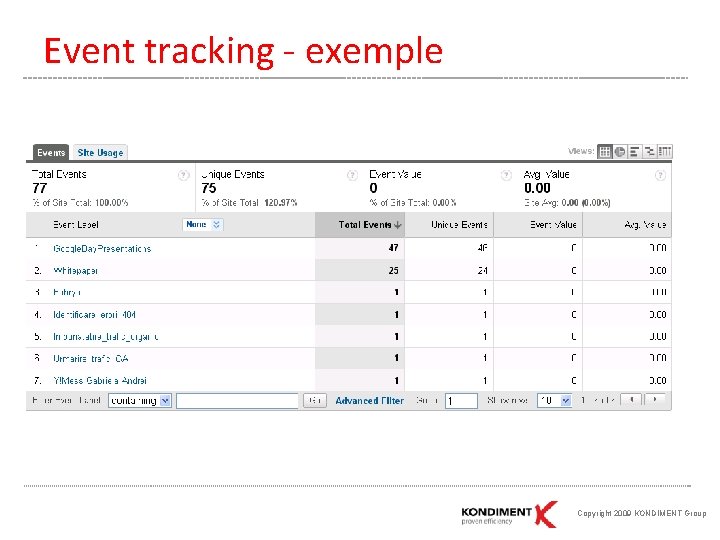This screenshot has height=540, width=720.
Task: Open the Show rows dropdown
Action: pyautogui.click(x=555, y=401)
